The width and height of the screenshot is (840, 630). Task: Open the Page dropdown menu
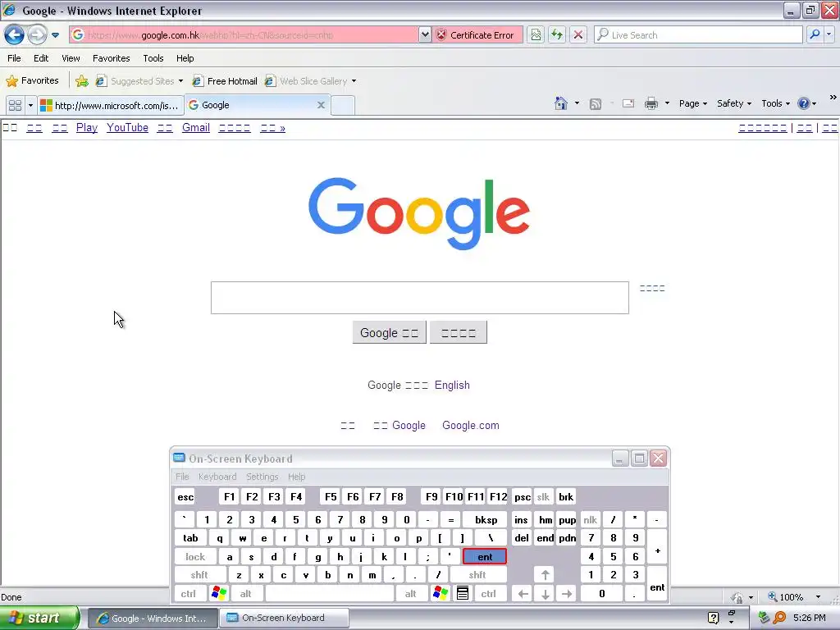tap(693, 103)
